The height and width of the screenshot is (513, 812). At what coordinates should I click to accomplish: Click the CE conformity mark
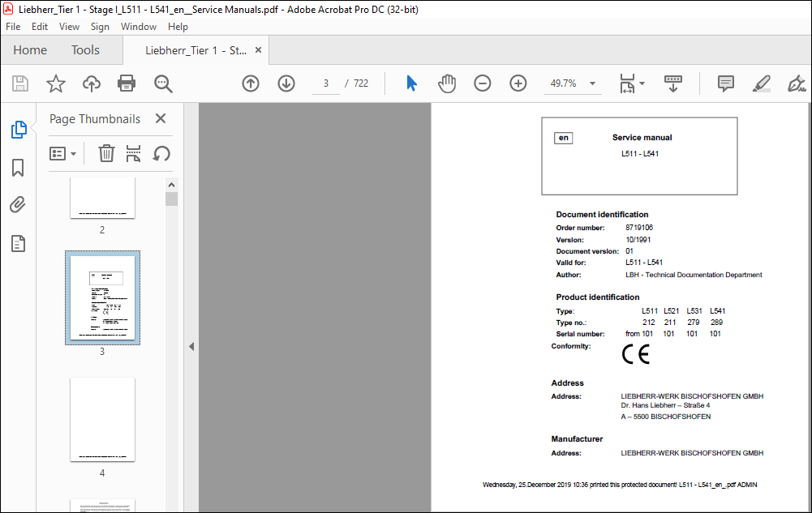click(635, 354)
